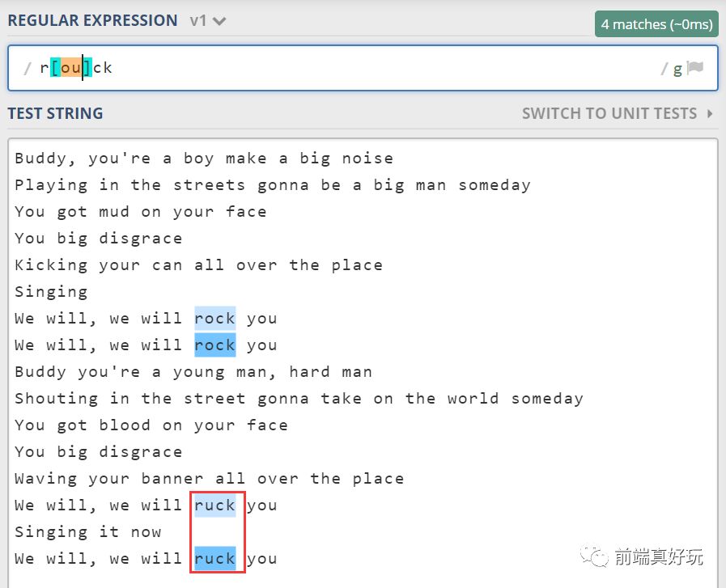Viewport: 726px width, 588px height.
Task: Click the global flag letter g
Action: (x=677, y=69)
